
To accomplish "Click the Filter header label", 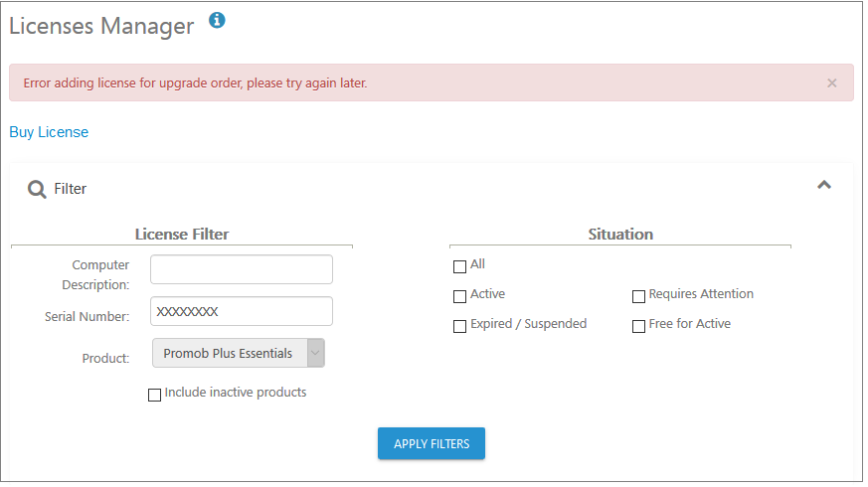I will tap(71, 189).
